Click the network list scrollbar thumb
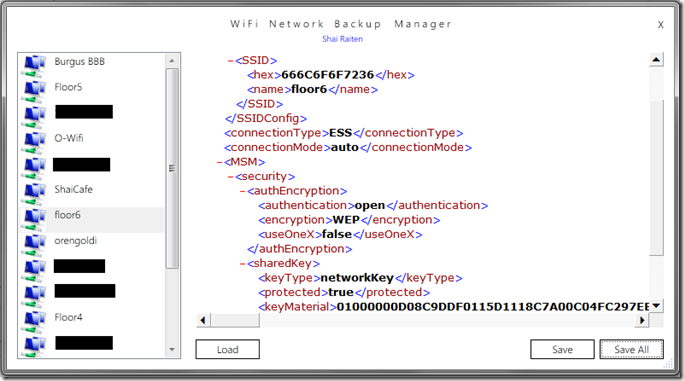The image size is (684, 381). click(x=172, y=168)
